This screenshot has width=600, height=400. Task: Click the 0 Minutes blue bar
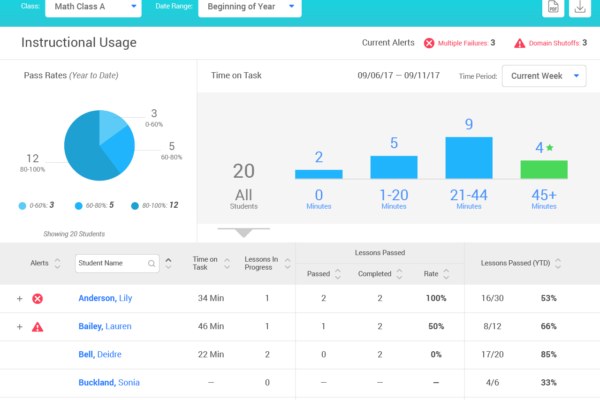pos(319,174)
